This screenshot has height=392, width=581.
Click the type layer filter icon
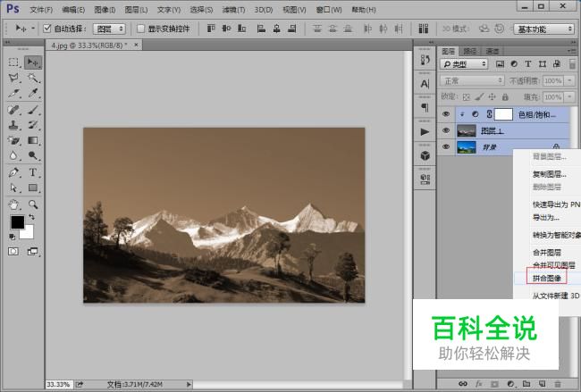(x=528, y=64)
